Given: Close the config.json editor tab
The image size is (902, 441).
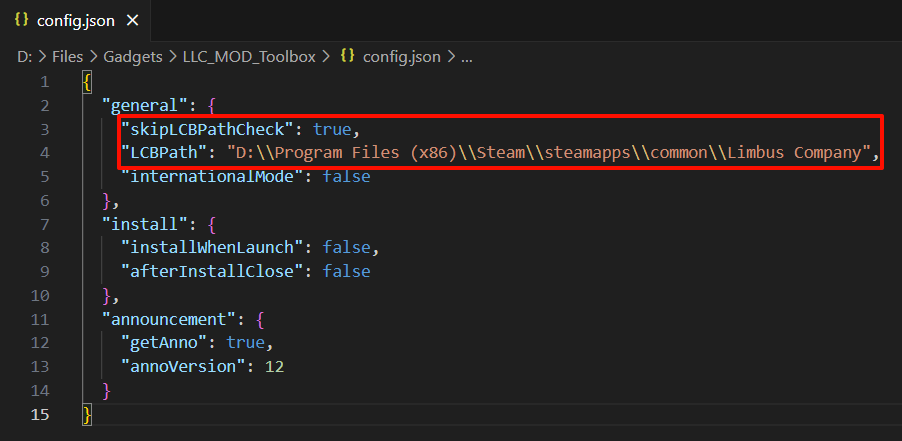Looking at the screenshot, I should tap(135, 20).
